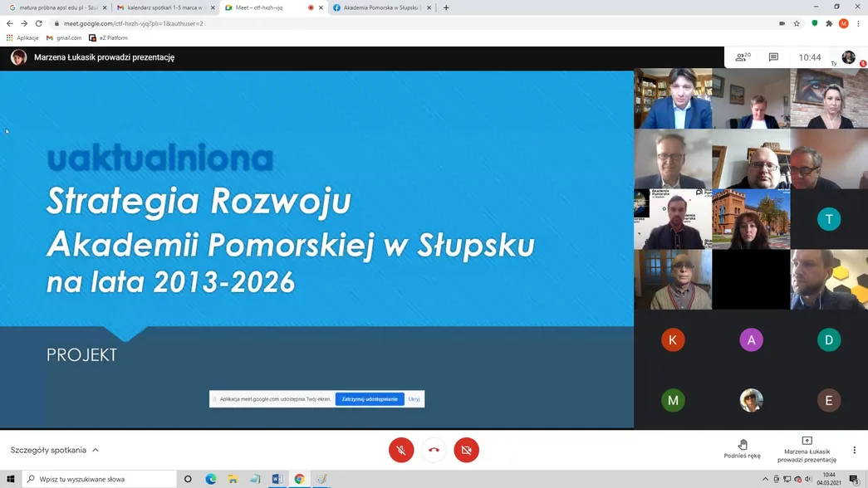The width and height of the screenshot is (868, 488).
Task: Switch to matura próbna browser tab
Action: tap(56, 7)
